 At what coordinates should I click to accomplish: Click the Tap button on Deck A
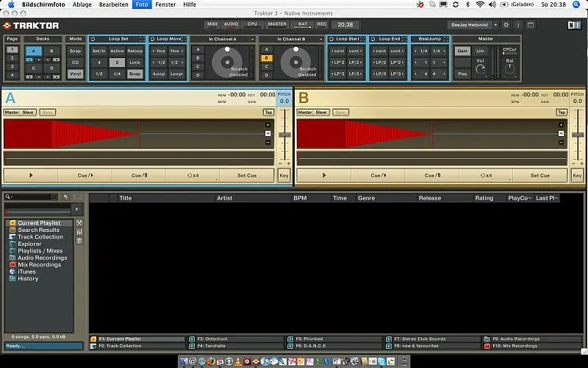[x=268, y=112]
